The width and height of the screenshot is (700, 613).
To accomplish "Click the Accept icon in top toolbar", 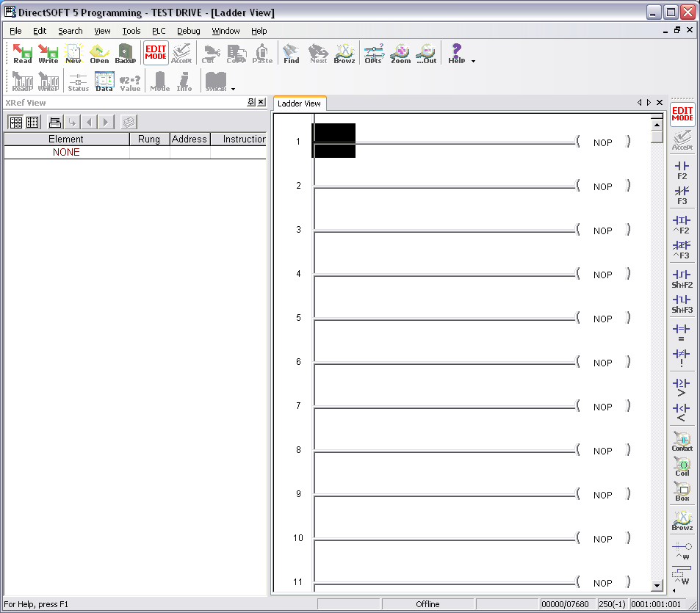I will [181, 54].
